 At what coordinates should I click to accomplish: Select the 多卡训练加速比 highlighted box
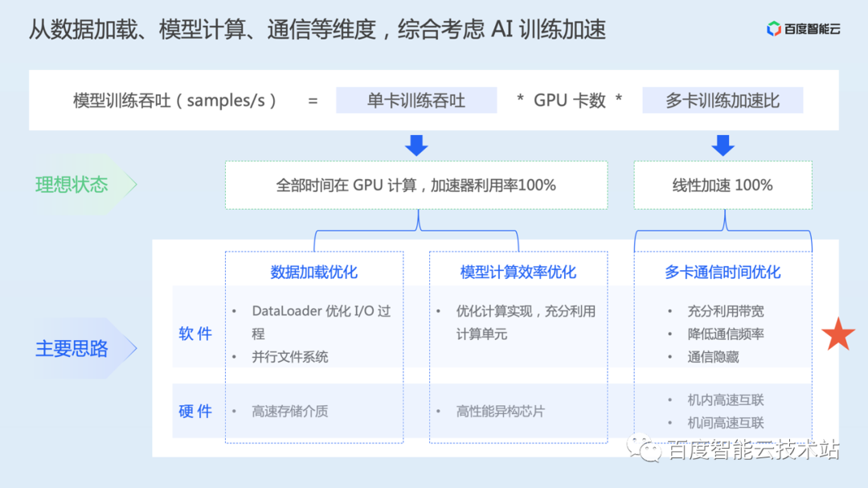pyautogui.click(x=722, y=100)
